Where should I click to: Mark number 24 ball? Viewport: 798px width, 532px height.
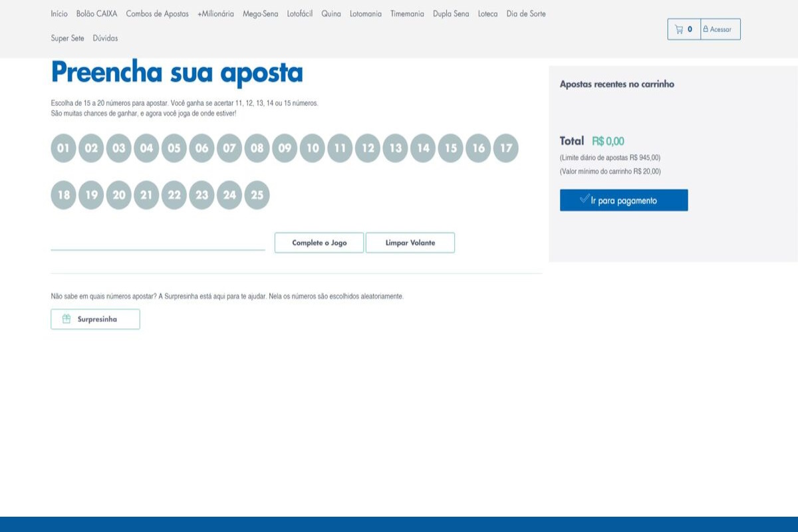[229, 196]
